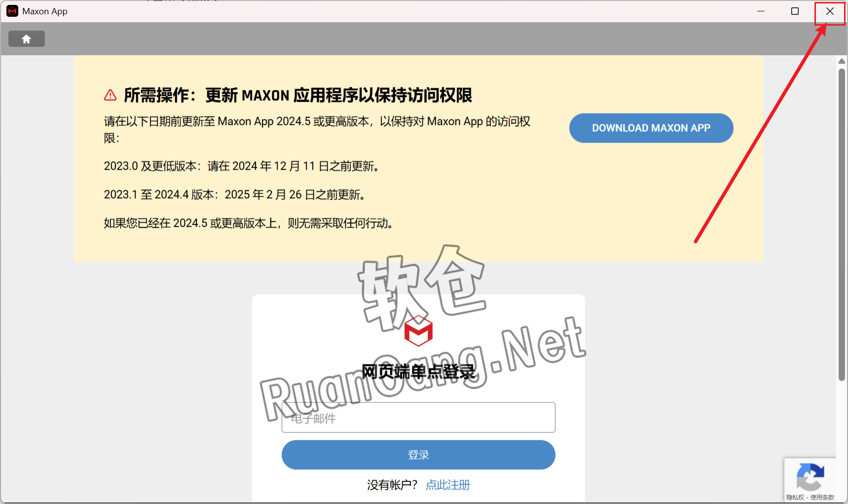Screen dimensions: 848x504
Task: Click the paragraph starting 请在以下日期前更新至
Action: click(x=317, y=130)
